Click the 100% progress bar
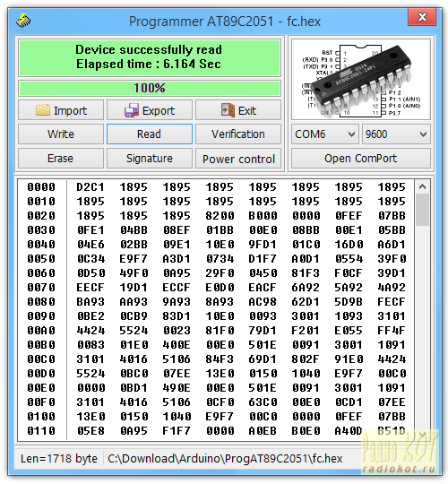This screenshot has height=484, width=448. pos(150,88)
